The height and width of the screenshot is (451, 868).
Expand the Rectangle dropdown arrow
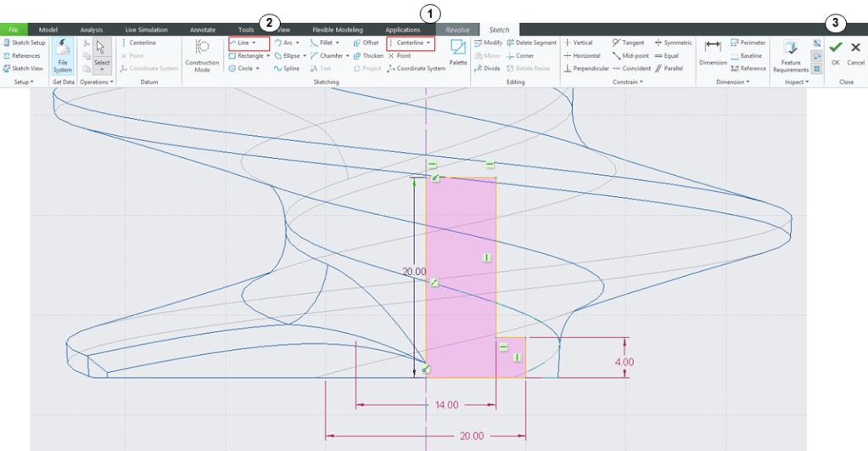pyautogui.click(x=268, y=55)
